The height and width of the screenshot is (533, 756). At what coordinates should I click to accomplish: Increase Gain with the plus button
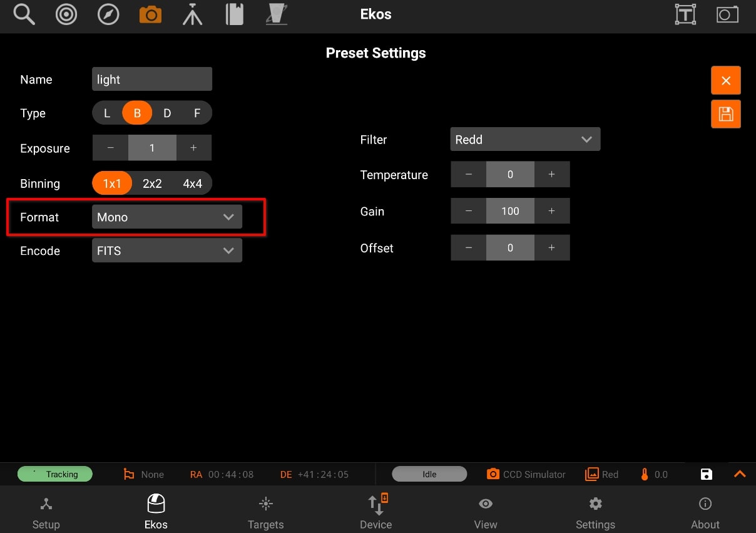(551, 211)
